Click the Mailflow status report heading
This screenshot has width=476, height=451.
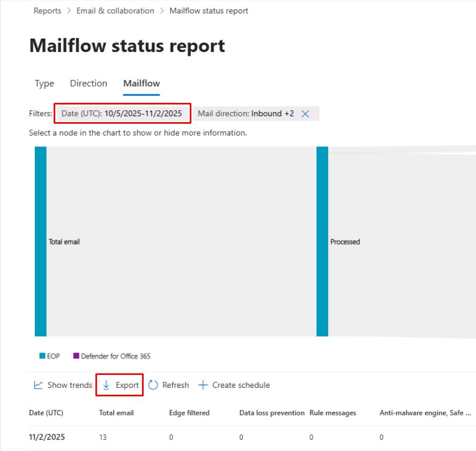tap(127, 46)
